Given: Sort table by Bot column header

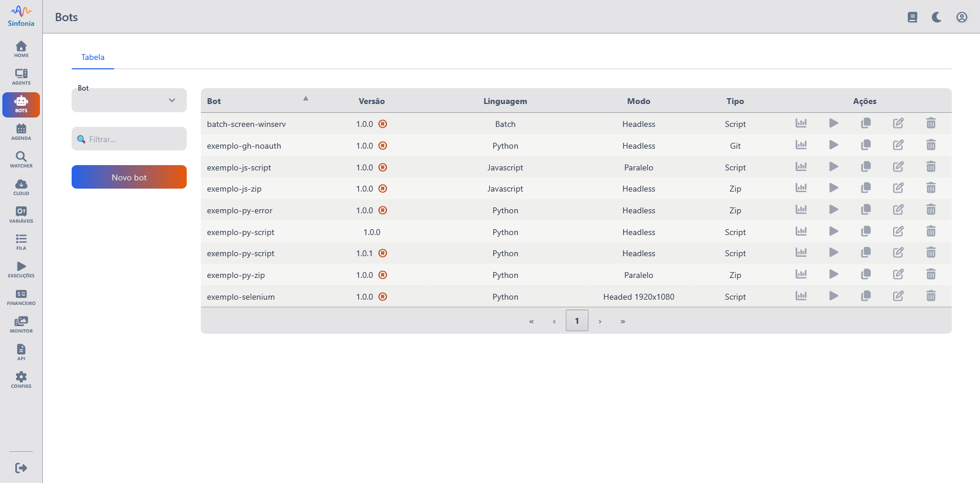Looking at the screenshot, I should tap(214, 101).
